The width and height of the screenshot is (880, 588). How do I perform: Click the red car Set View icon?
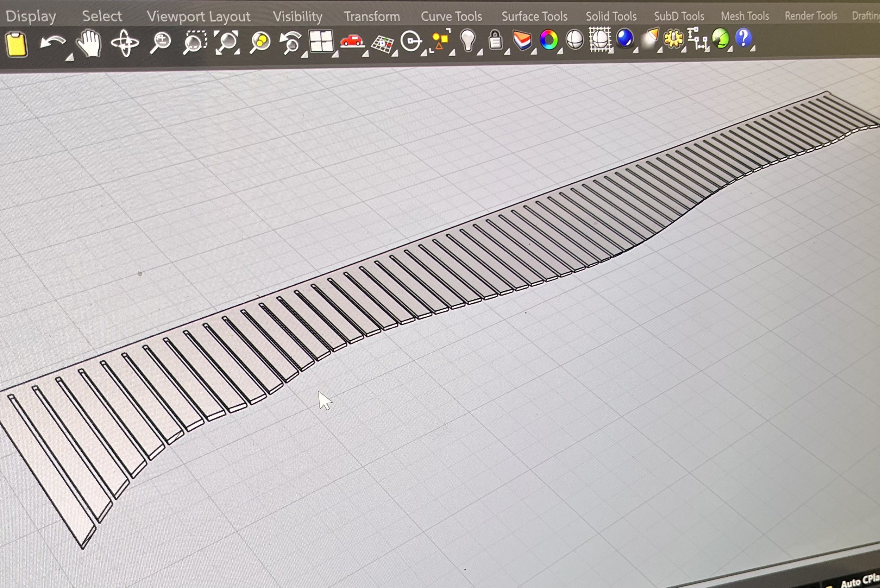click(352, 41)
